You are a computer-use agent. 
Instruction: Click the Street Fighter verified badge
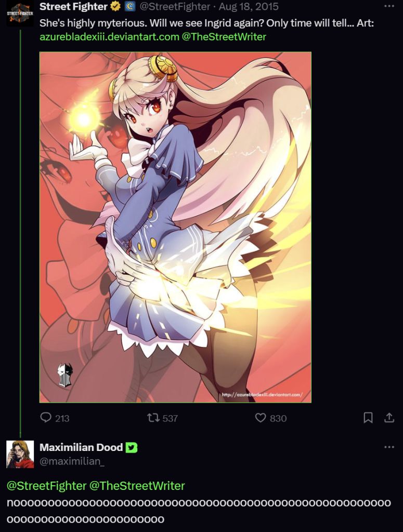(116, 6)
